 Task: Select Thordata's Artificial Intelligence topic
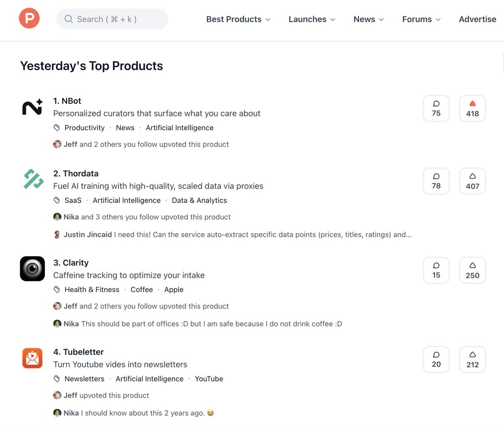(127, 200)
